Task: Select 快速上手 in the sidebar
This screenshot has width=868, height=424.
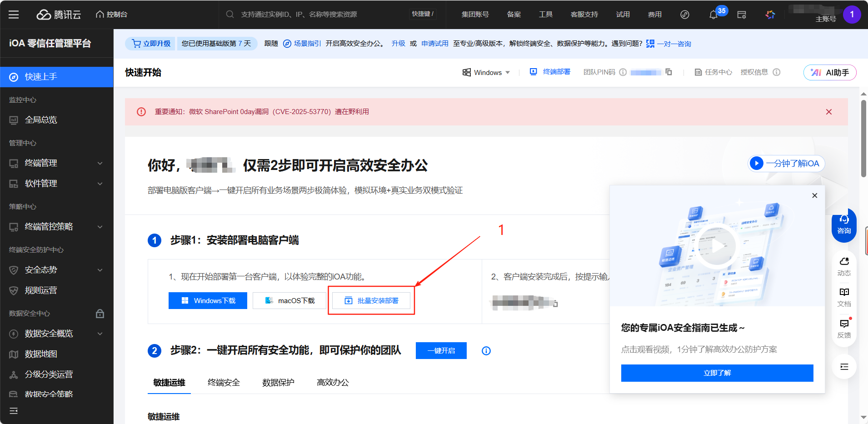Action: click(x=42, y=76)
